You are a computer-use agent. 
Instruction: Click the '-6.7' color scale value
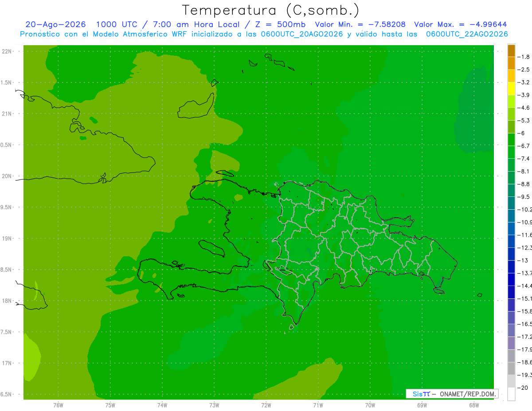524,145
